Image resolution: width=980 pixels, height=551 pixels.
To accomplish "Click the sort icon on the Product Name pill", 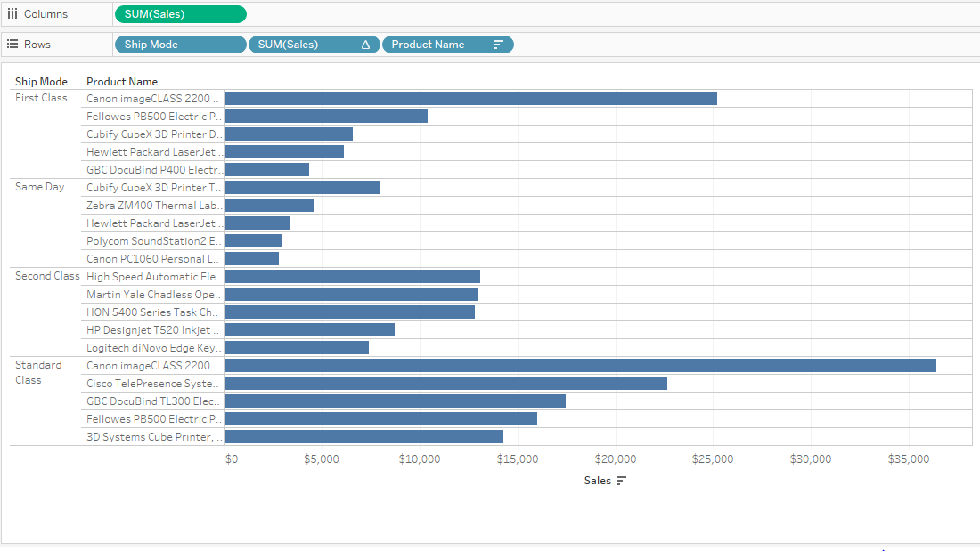I will (x=498, y=45).
